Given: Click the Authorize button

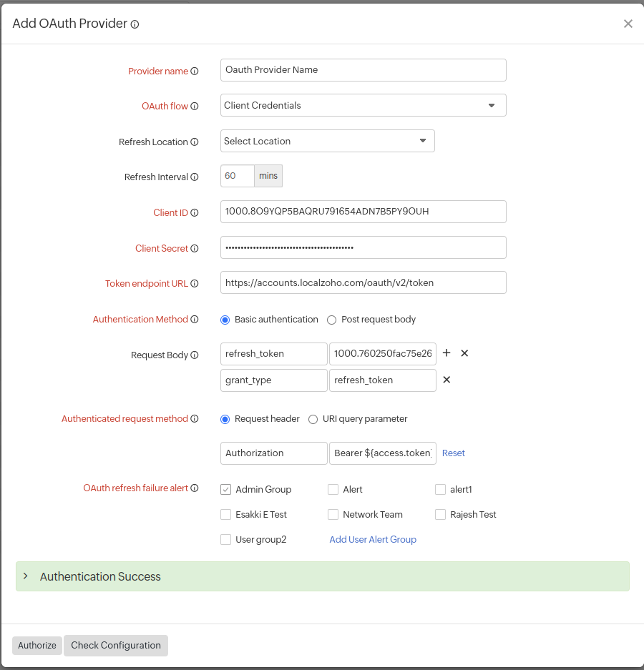Looking at the screenshot, I should 36,645.
